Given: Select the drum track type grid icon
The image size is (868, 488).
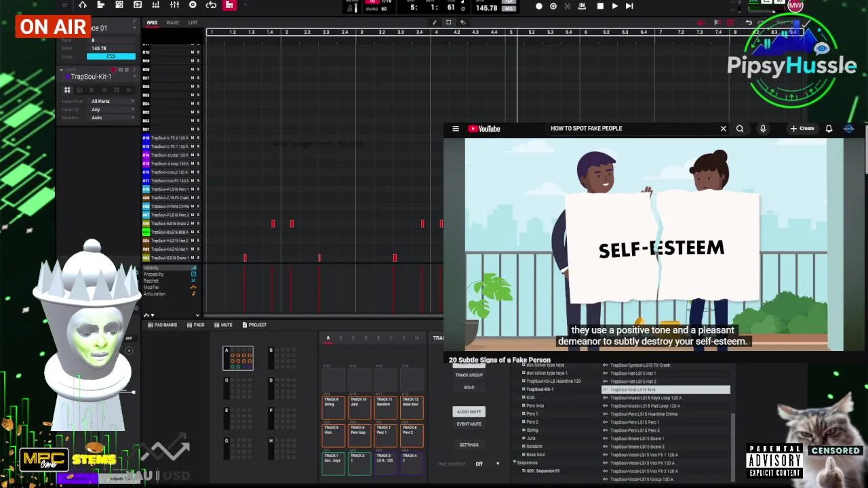Looking at the screenshot, I should [67, 89].
